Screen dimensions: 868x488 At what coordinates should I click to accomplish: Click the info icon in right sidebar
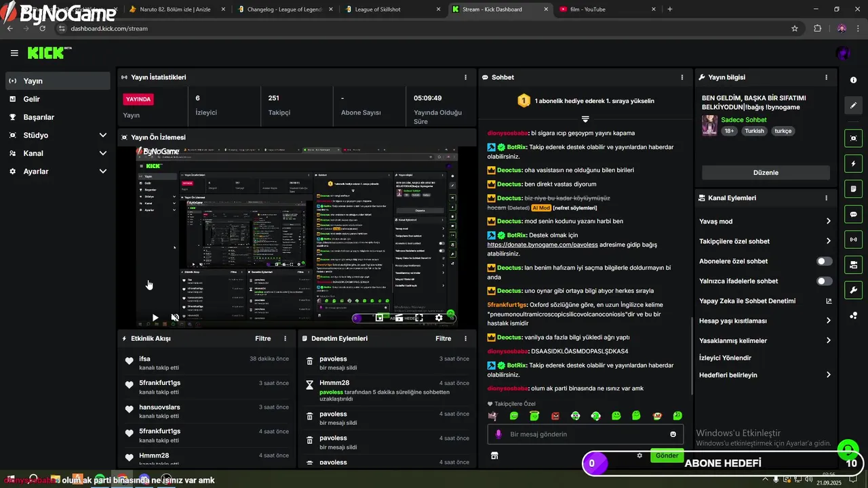(853, 80)
